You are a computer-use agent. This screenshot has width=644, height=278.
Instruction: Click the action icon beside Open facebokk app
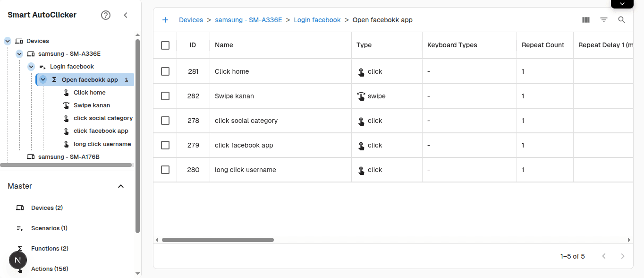(x=127, y=80)
